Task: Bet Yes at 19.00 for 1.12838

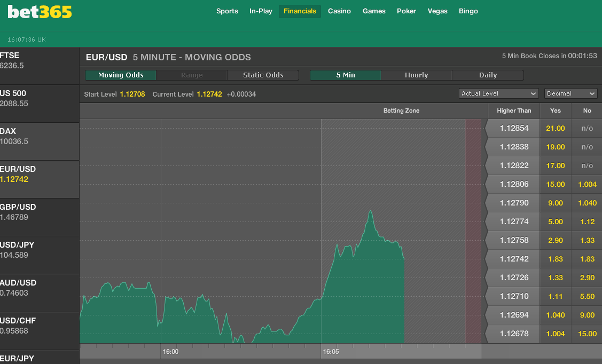Action: coord(555,147)
